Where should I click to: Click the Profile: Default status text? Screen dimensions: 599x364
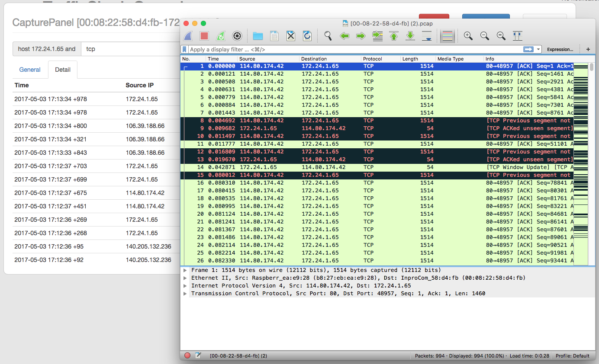click(572, 356)
